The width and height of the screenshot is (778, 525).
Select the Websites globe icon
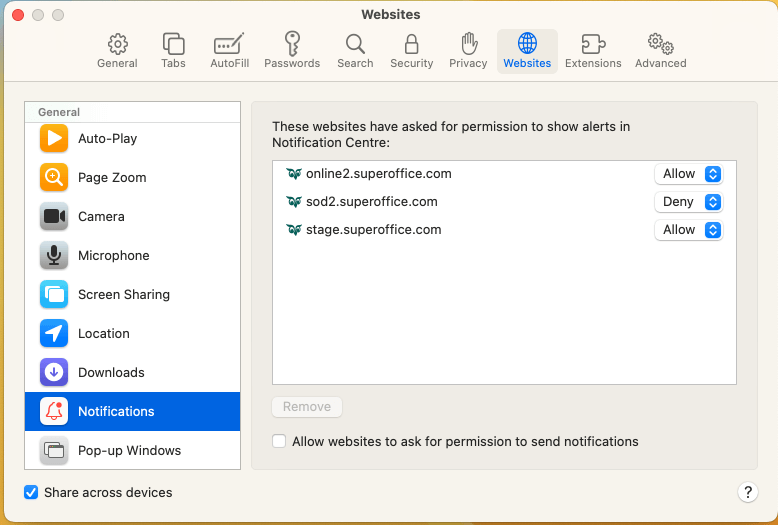click(527, 43)
